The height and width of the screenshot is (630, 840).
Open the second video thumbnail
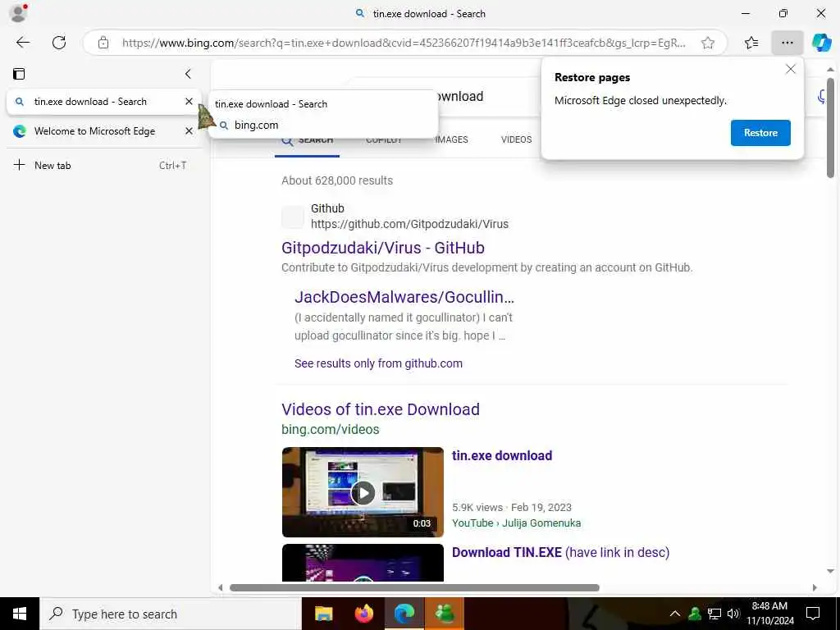coord(363,563)
